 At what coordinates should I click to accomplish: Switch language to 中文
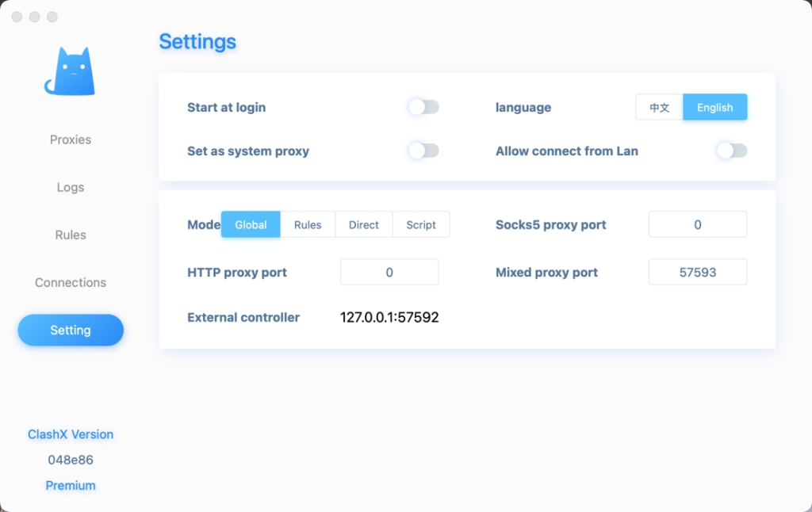click(659, 107)
